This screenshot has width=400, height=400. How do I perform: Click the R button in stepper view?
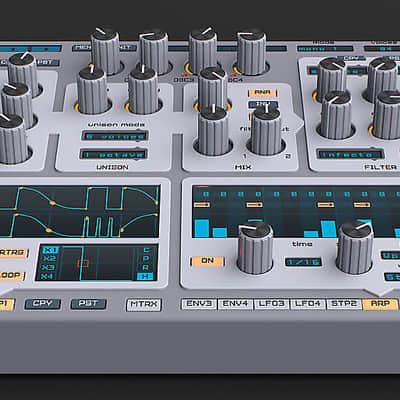(146, 267)
